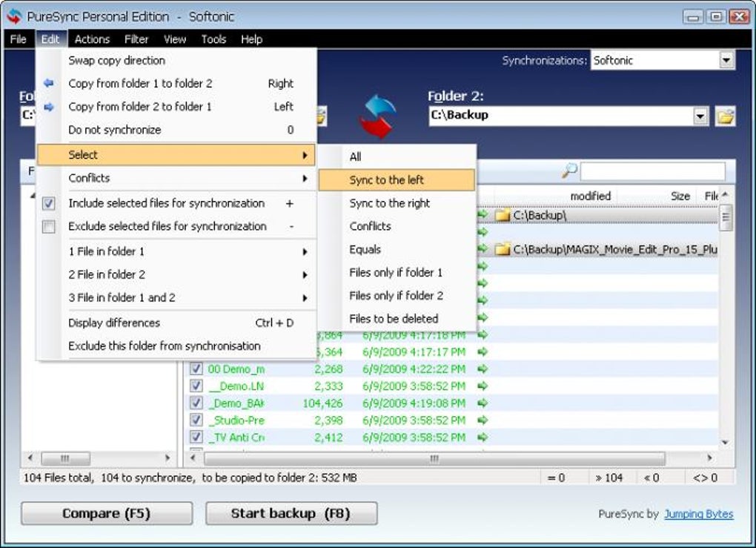
Task: Click the folder icon for MAGIX_Movie_Edit_Pro row
Action: pos(503,249)
